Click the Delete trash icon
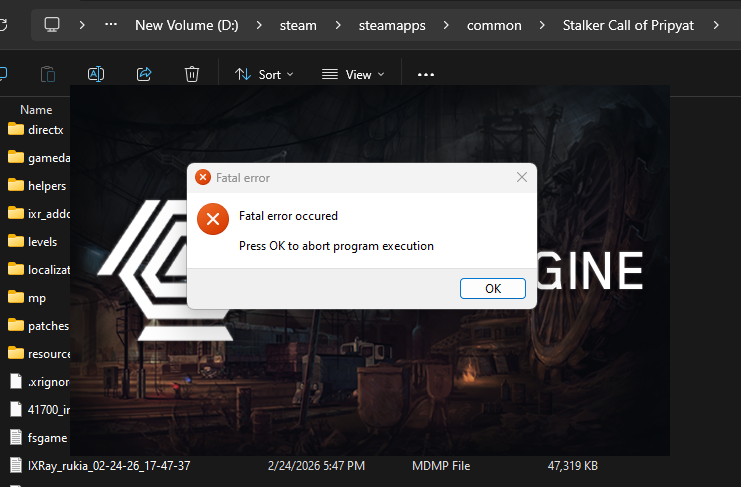 pos(192,74)
